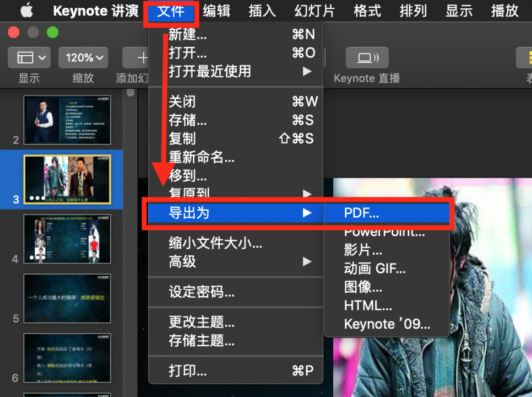This screenshot has width=532, height=397.
Task: Choose 存储... from the file menu
Action: pyautogui.click(x=236, y=120)
